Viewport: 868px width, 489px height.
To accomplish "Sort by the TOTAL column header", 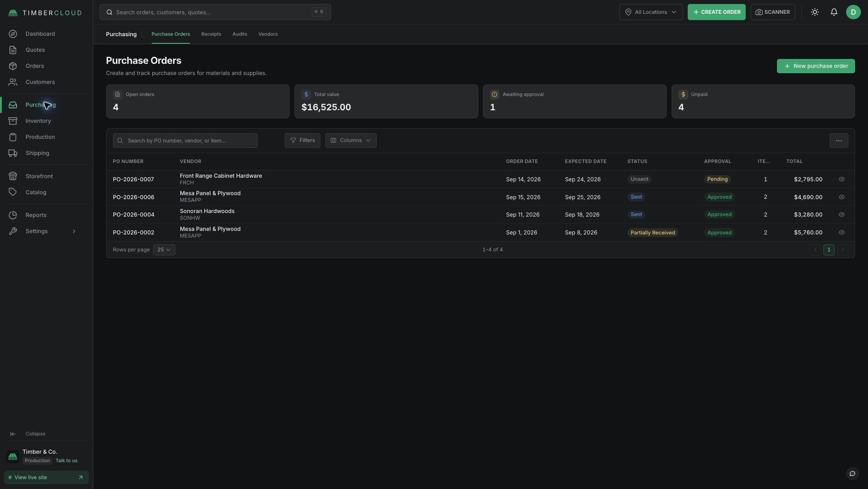I will pos(794,162).
